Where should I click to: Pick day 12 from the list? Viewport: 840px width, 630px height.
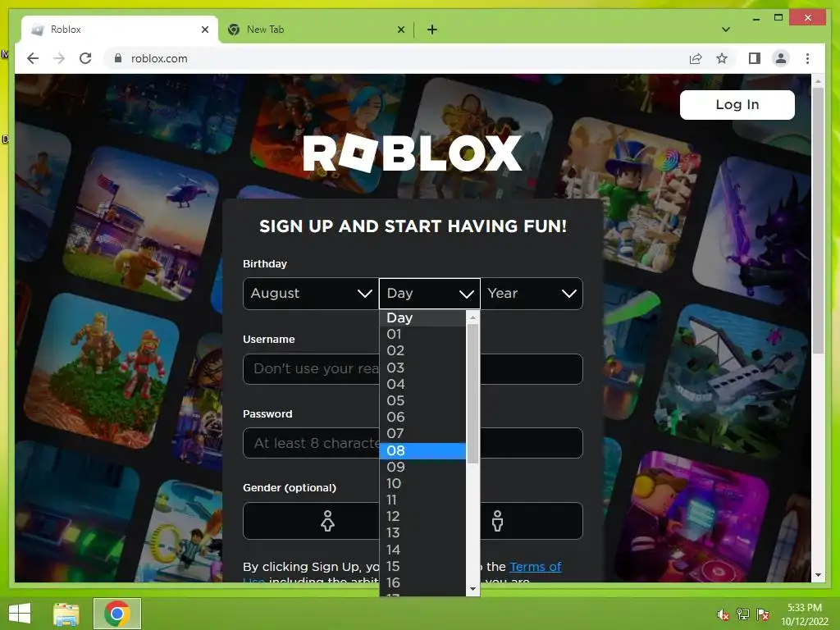(x=422, y=517)
